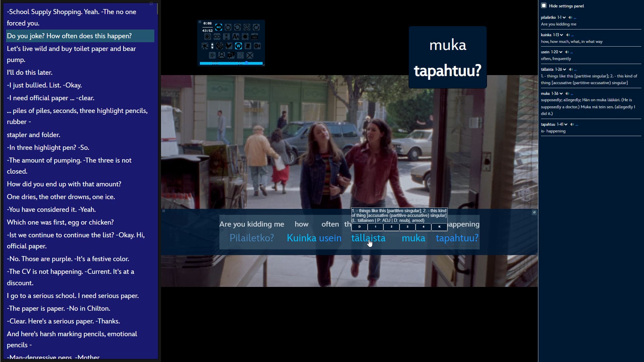This screenshot has width=644, height=362.
Task: Click the subtitle word Pilailetko?
Action: click(x=252, y=238)
